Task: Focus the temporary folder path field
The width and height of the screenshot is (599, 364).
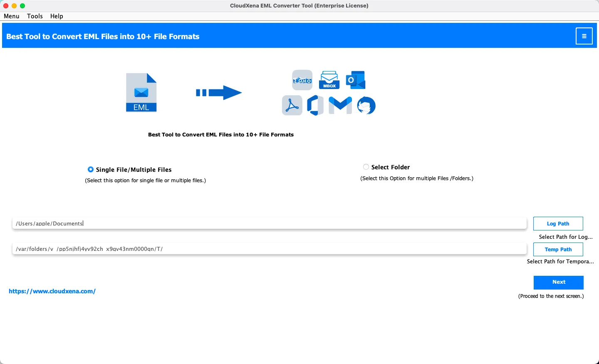Action: tap(269, 249)
